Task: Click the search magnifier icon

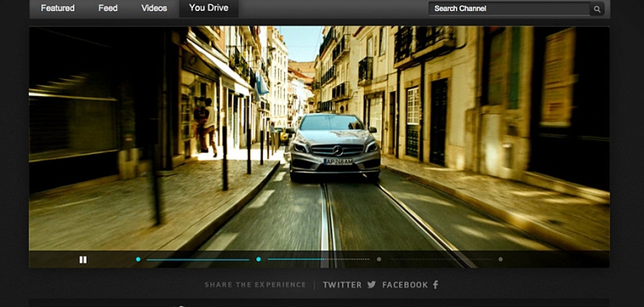Action: pos(597,8)
